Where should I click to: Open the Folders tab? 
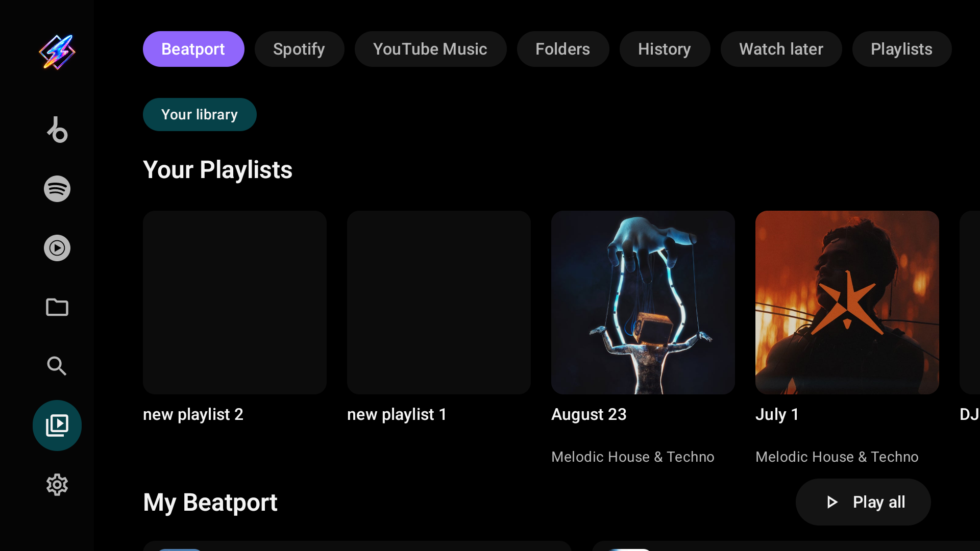(x=563, y=49)
